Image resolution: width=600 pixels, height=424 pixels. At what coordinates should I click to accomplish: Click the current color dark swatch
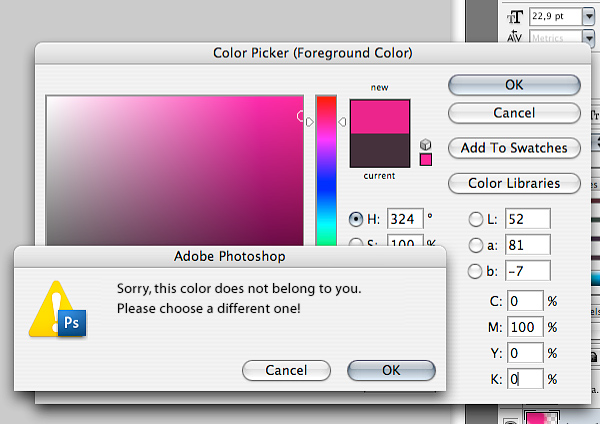[379, 150]
